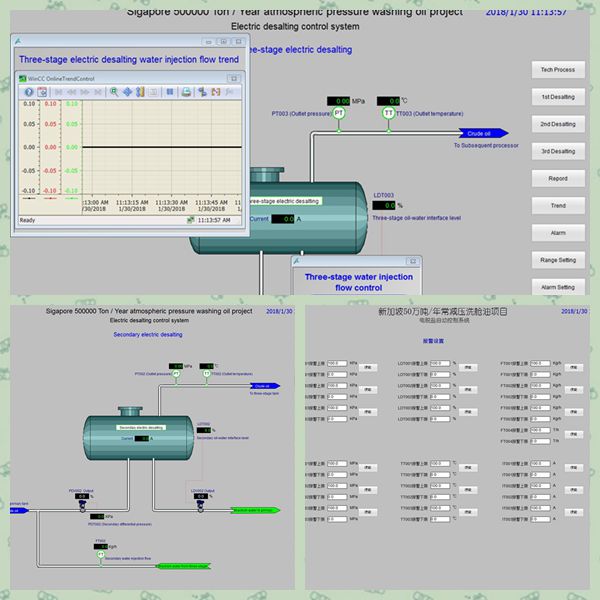The width and height of the screenshot is (600, 600).
Task: Click the PT pressure transmitter symbol for PT003
Action: pyautogui.click(x=339, y=114)
